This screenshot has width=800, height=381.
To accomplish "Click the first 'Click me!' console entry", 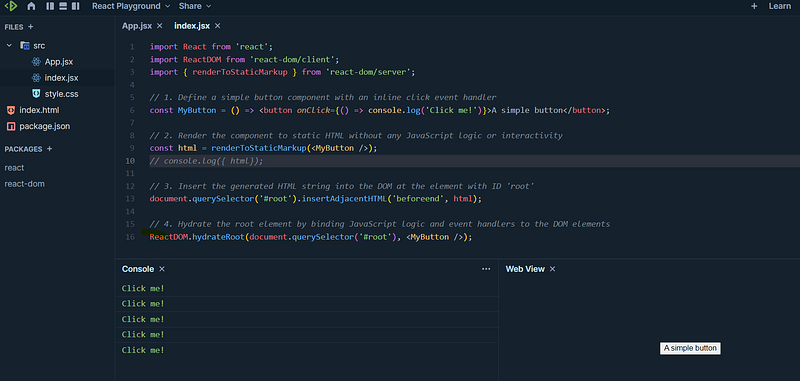I will click(x=143, y=289).
